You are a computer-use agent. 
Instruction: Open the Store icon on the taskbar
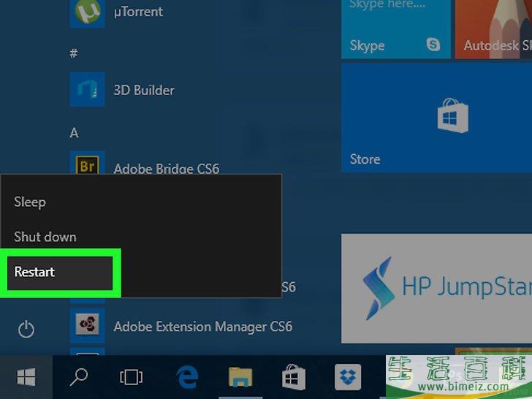coord(294,377)
